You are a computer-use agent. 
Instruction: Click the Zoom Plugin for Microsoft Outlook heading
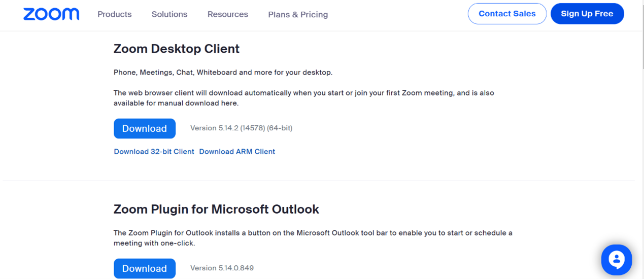pos(216,209)
